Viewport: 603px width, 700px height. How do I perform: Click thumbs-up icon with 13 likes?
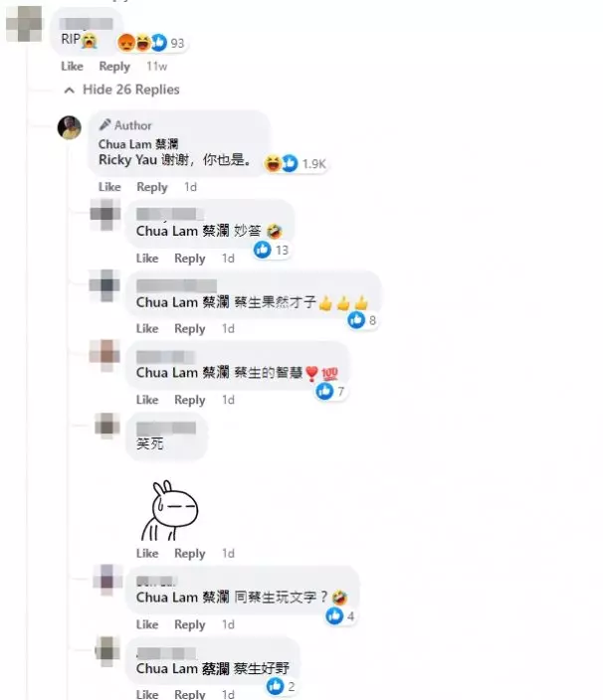coord(262,250)
